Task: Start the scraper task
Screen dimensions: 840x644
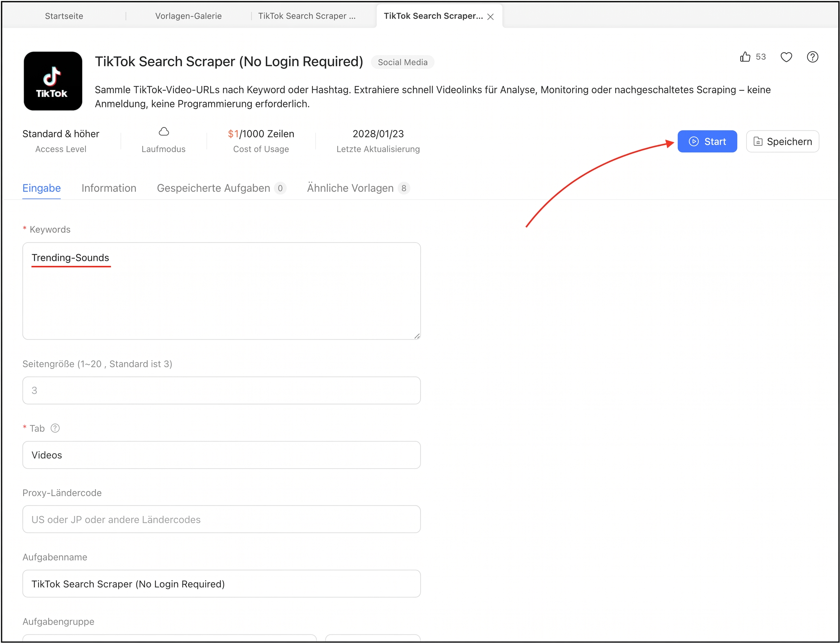Action: point(707,142)
